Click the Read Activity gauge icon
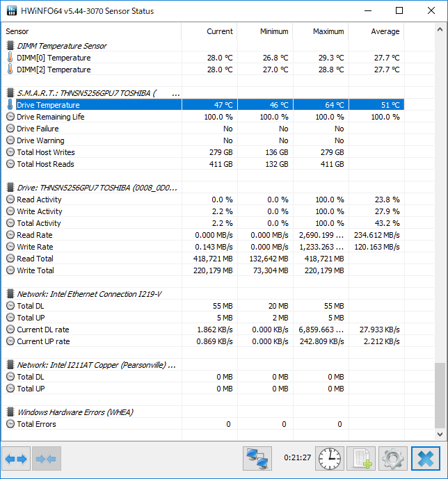The height and width of the screenshot is (479, 448). tap(10, 200)
